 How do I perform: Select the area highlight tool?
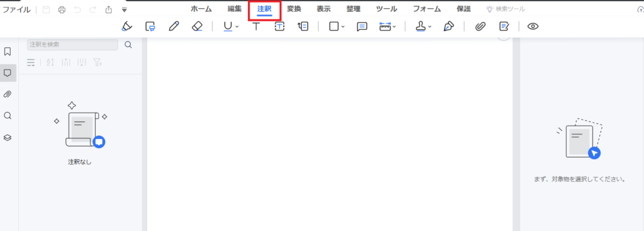tap(150, 26)
